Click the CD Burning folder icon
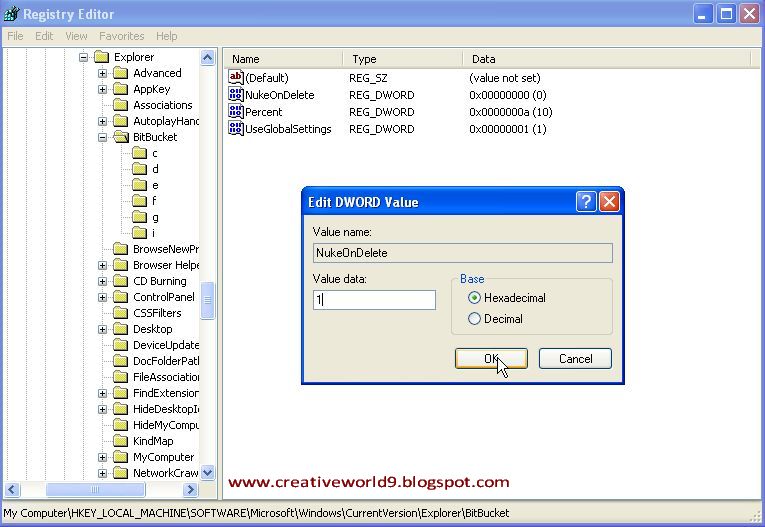 [121, 281]
